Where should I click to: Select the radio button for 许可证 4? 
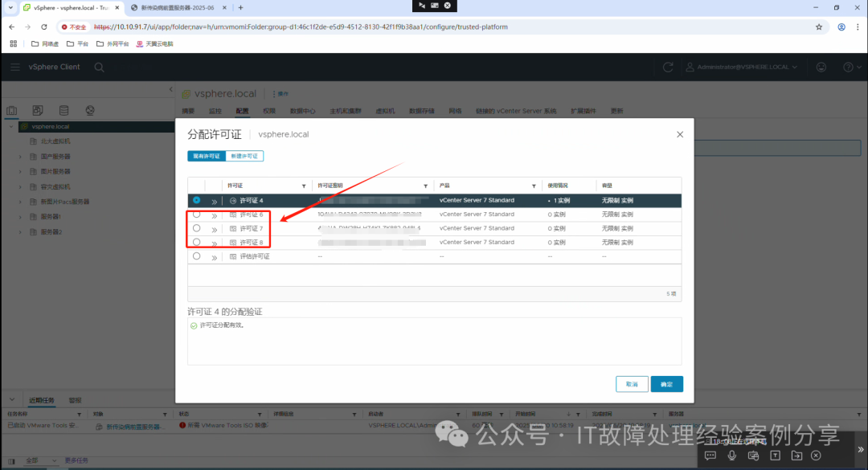click(x=197, y=200)
